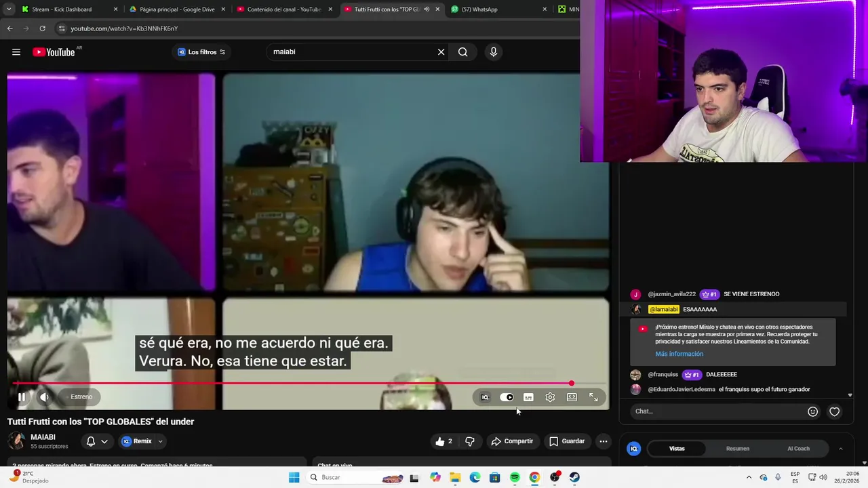The height and width of the screenshot is (488, 868).
Task: Reload the page
Action: [42, 28]
